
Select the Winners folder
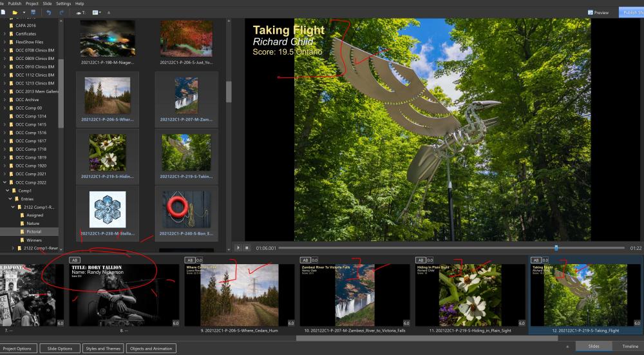[x=33, y=240]
